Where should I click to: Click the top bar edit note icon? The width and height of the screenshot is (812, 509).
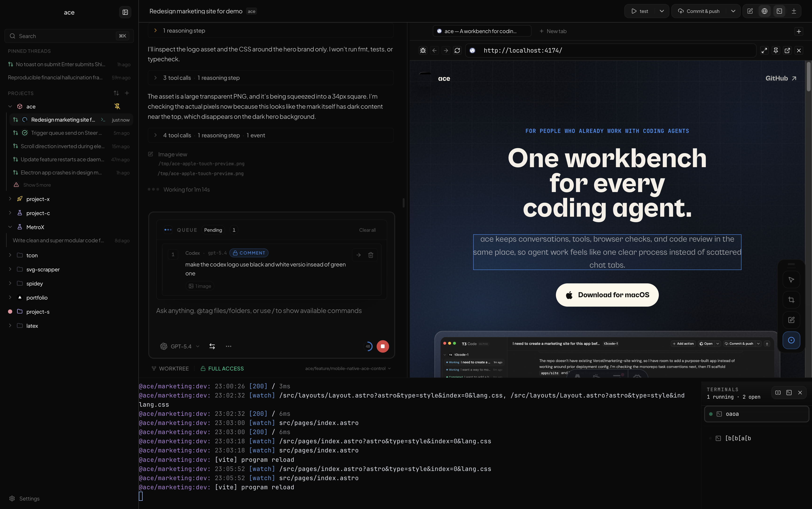pyautogui.click(x=750, y=11)
